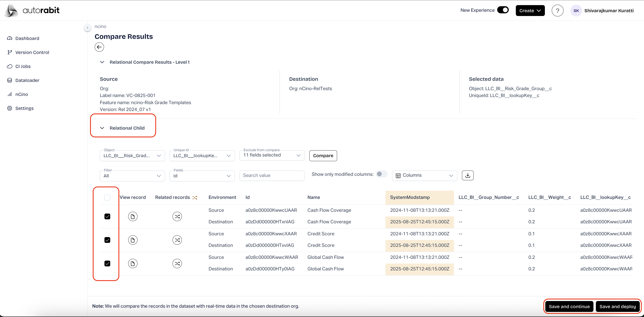Collapse the sidebar with the chevron handle
Screen dimensions: 644x317
coord(88,28)
